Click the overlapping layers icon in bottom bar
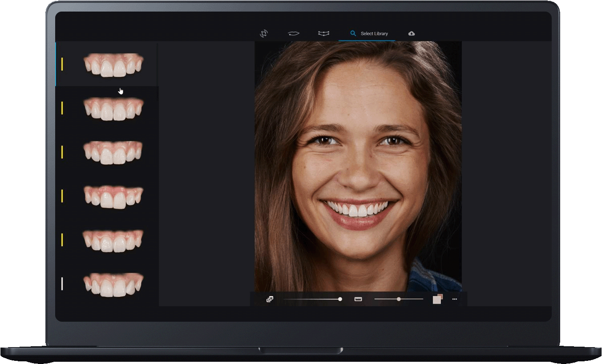Screen dimensions: 602x364 pyautogui.click(x=270, y=299)
